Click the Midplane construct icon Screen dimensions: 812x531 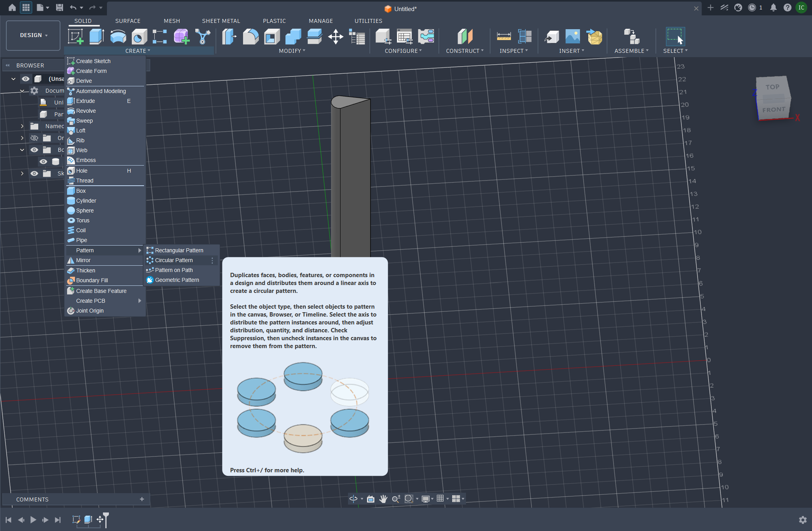coord(465,36)
